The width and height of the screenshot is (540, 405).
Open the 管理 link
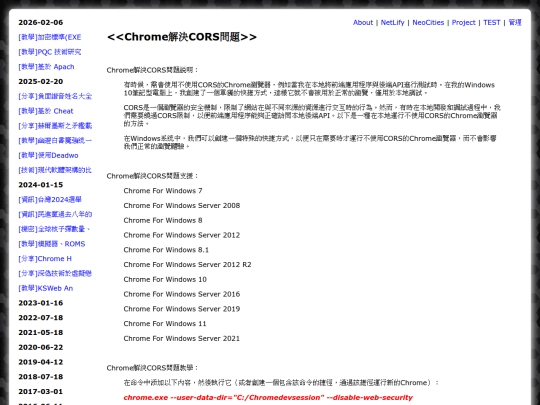[x=515, y=22]
